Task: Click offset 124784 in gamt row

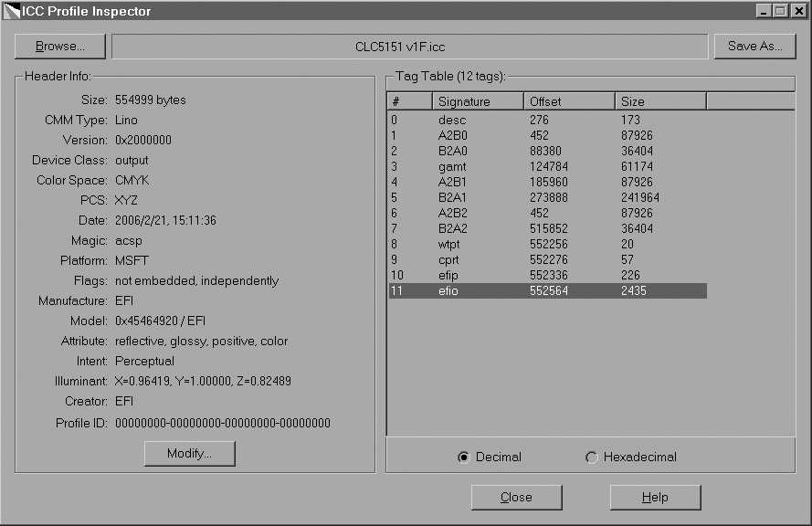Action: [548, 167]
